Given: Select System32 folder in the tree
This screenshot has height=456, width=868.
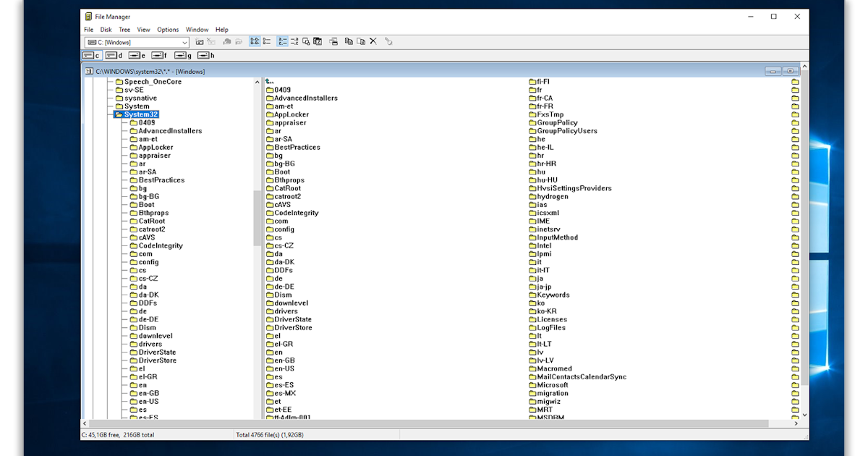Looking at the screenshot, I should point(136,114).
